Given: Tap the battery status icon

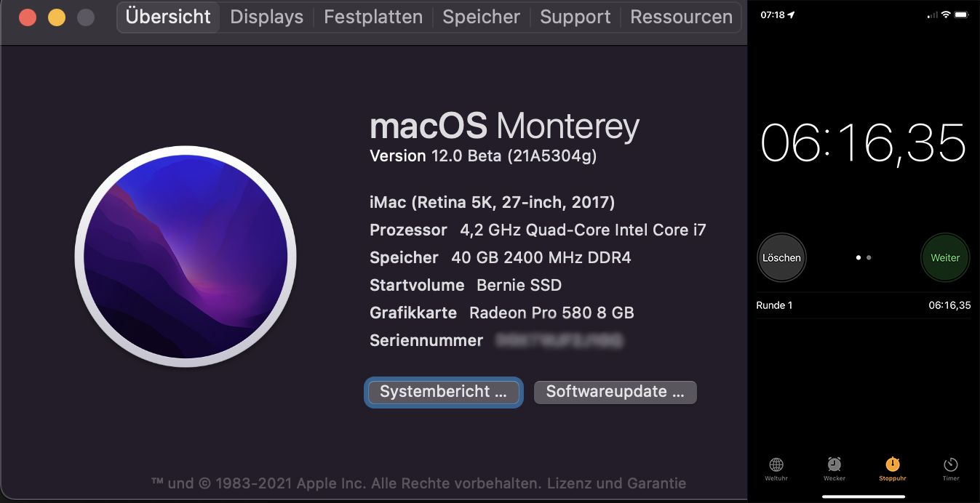Looking at the screenshot, I should pos(962,15).
